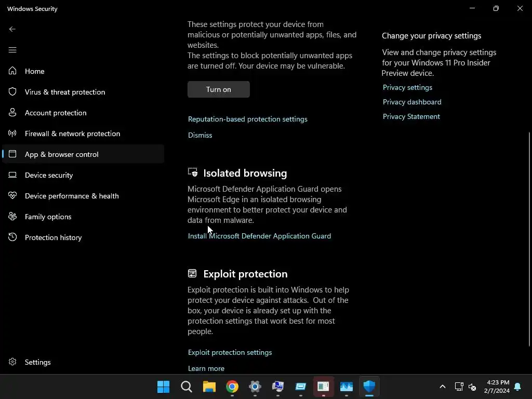Screen dimensions: 532x399
Task: Open Privacy Statement link
Action: click(x=411, y=116)
